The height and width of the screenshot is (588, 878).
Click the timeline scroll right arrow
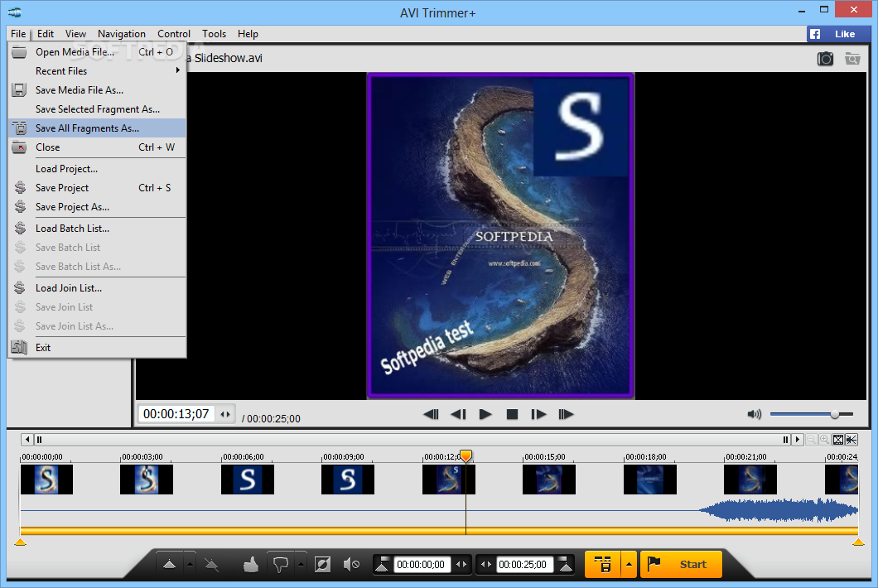[798, 440]
